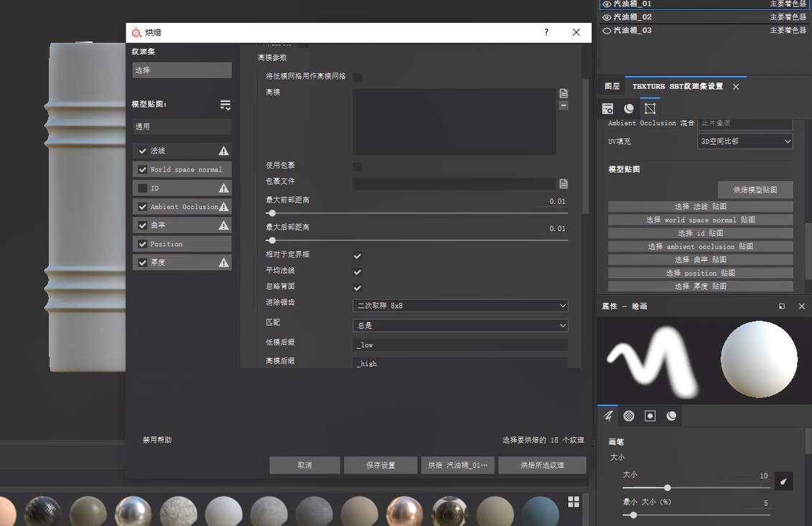Hide the 汽油箱_02 texture set

[607, 17]
